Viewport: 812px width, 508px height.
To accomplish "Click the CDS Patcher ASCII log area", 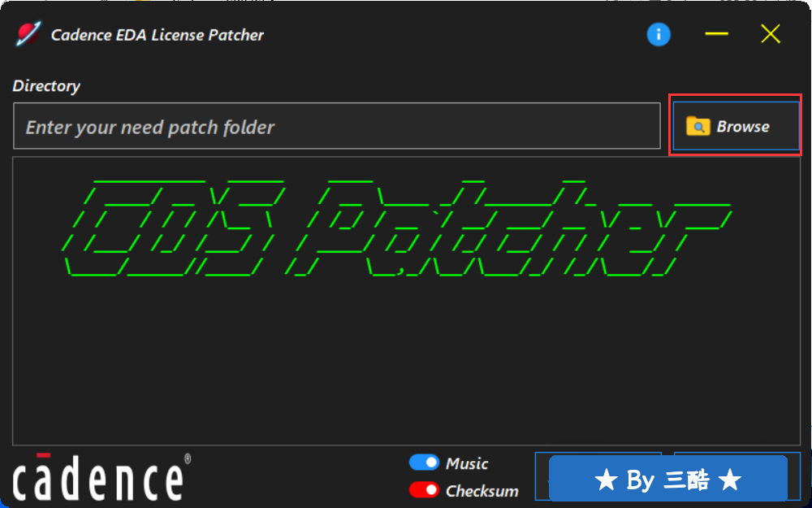I will click(407, 301).
